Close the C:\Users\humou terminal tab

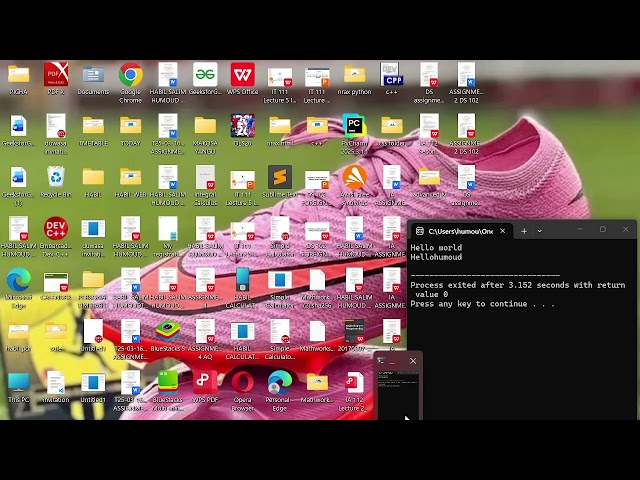(x=502, y=231)
